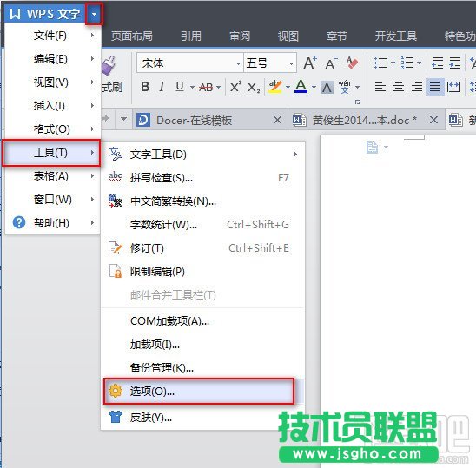Click the bulleted list icon
476x468 pixels.
(380, 63)
